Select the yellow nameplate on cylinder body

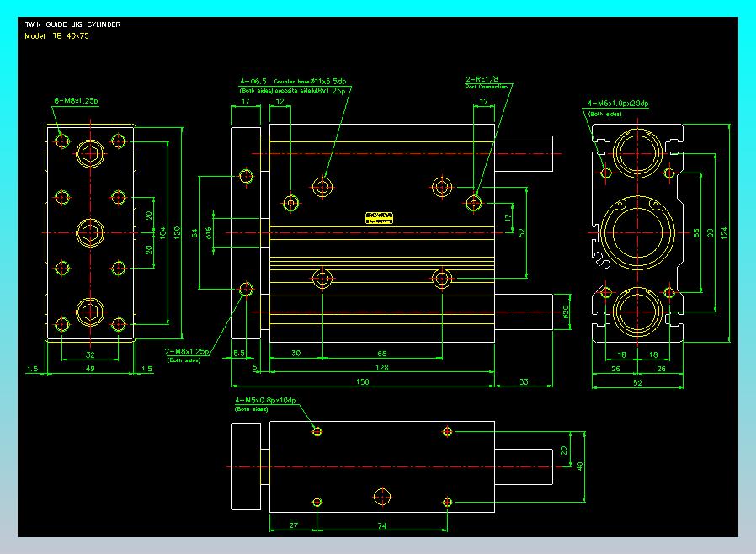pyautogui.click(x=380, y=218)
